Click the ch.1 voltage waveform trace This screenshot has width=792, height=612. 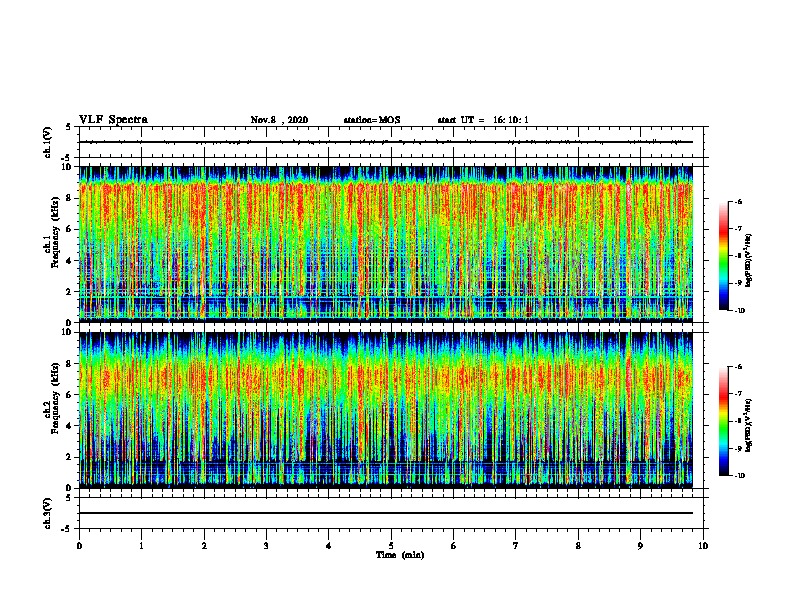pos(386,142)
